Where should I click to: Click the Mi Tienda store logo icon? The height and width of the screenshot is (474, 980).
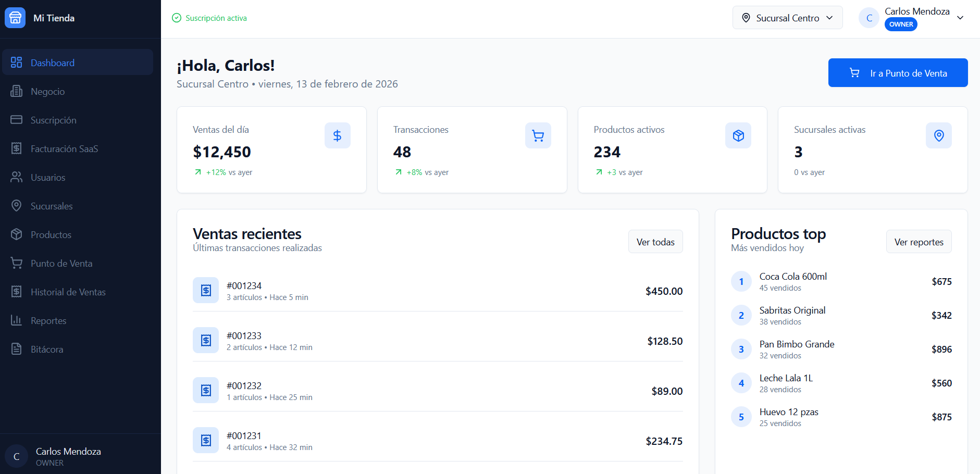point(15,17)
